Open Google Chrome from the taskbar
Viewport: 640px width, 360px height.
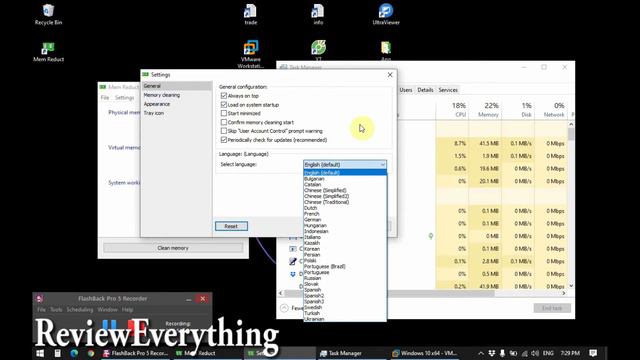click(91, 353)
